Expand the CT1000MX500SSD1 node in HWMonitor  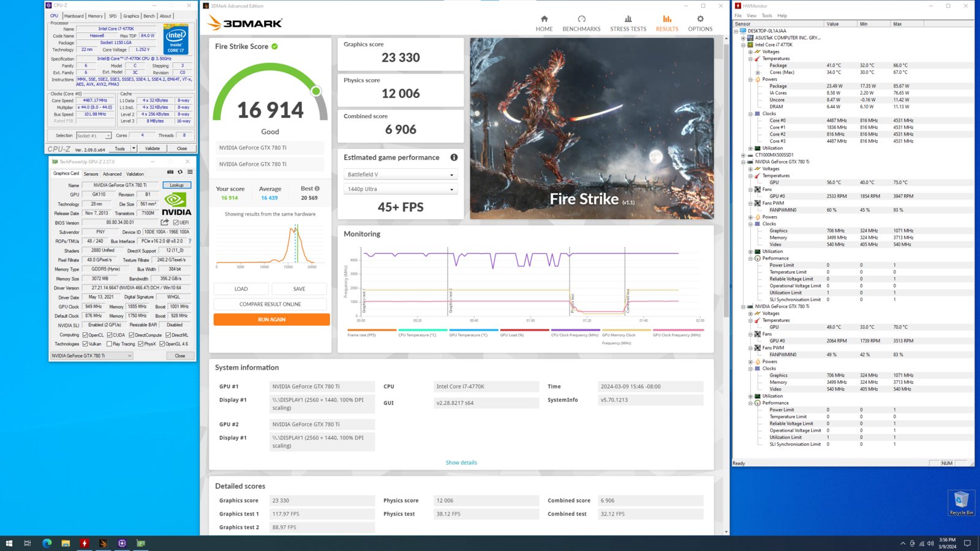[743, 155]
